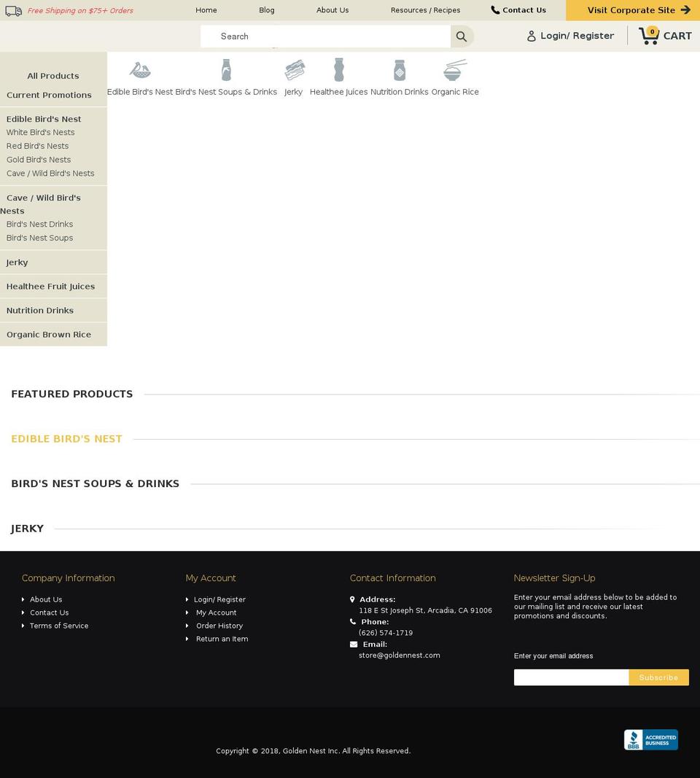This screenshot has width=700, height=778.
Task: Select the Bird's Nest Soups & Drinks bottle icon
Action: (226, 69)
